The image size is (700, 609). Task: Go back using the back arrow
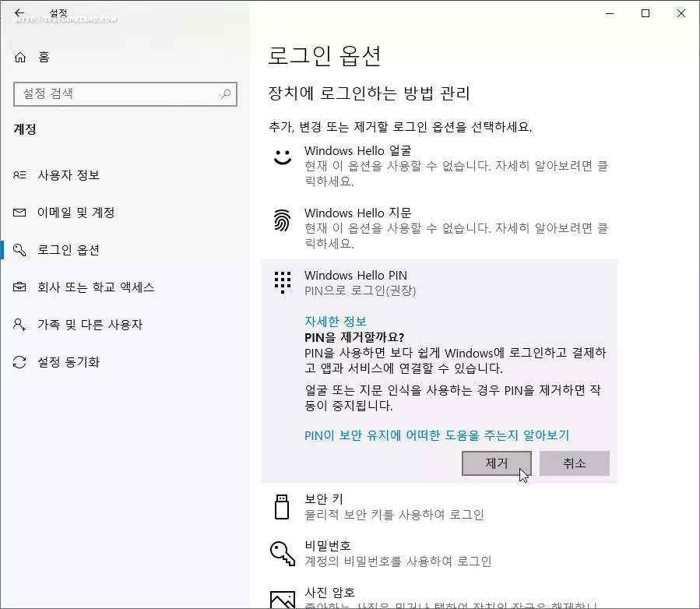pyautogui.click(x=19, y=13)
